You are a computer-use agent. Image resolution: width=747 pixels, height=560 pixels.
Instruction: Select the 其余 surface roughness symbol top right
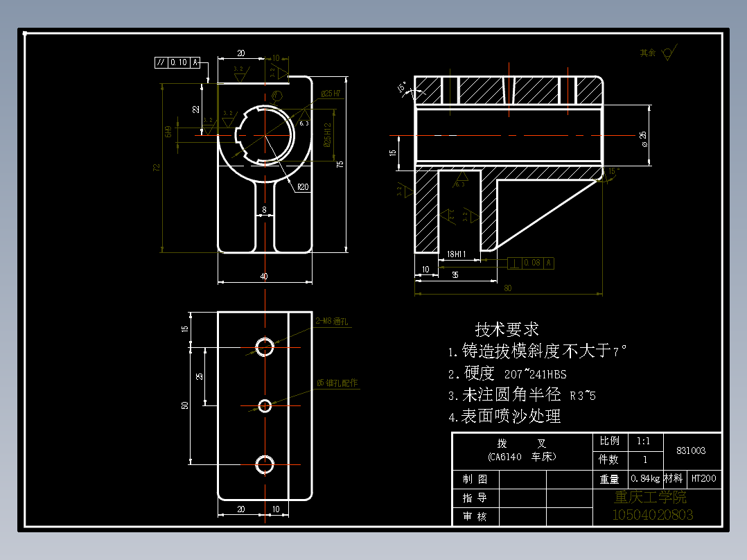(x=663, y=51)
